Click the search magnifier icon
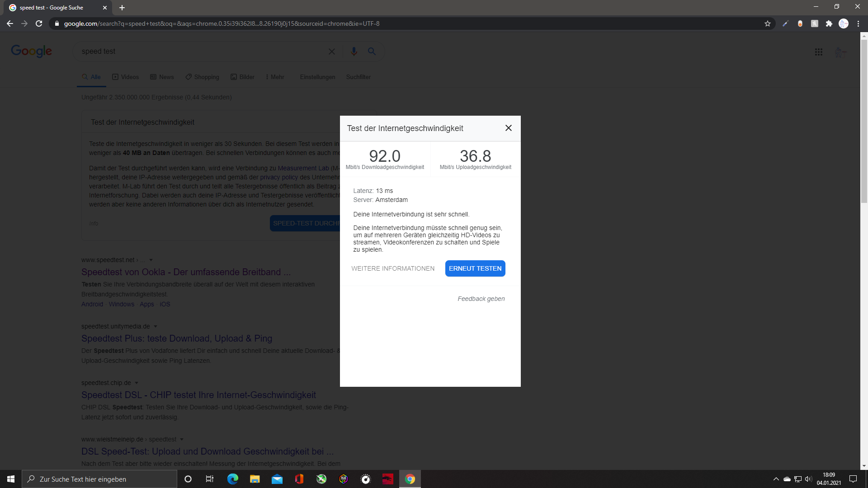868x488 pixels. (x=372, y=52)
